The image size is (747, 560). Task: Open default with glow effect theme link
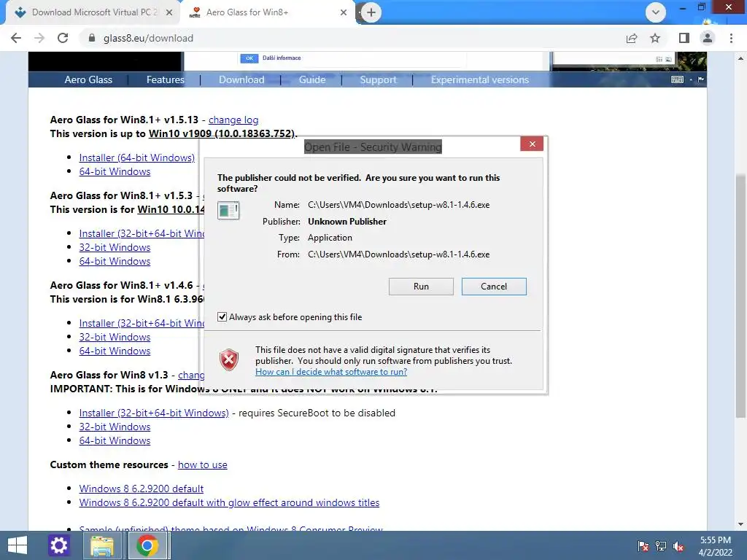(x=229, y=502)
